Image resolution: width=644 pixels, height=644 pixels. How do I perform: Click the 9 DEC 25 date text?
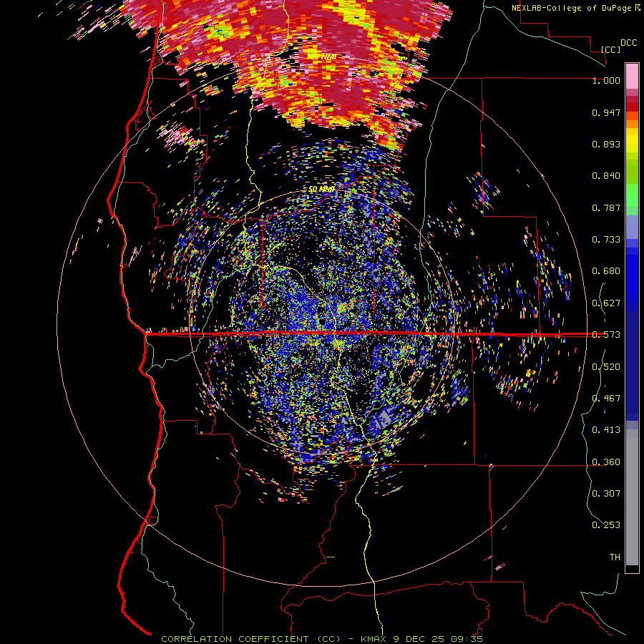click(x=418, y=639)
